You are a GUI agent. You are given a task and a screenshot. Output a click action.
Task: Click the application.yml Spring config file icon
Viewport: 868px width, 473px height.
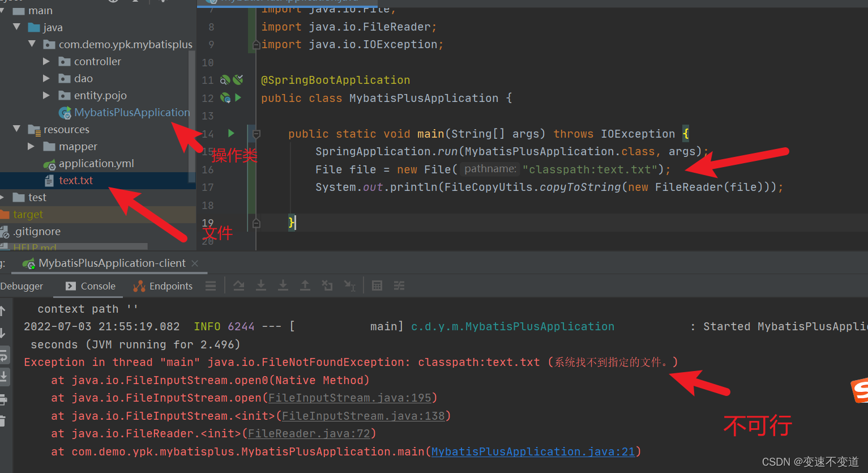[49, 164]
